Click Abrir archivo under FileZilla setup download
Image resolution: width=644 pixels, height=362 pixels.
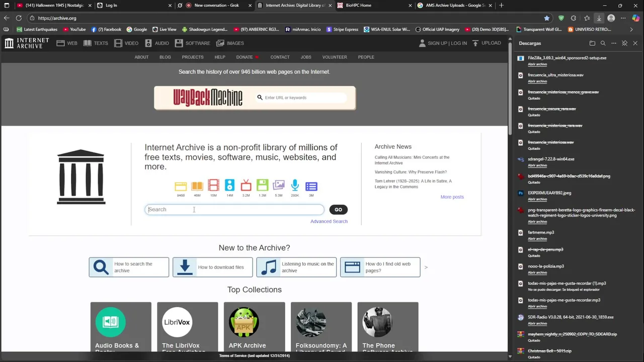(x=537, y=64)
